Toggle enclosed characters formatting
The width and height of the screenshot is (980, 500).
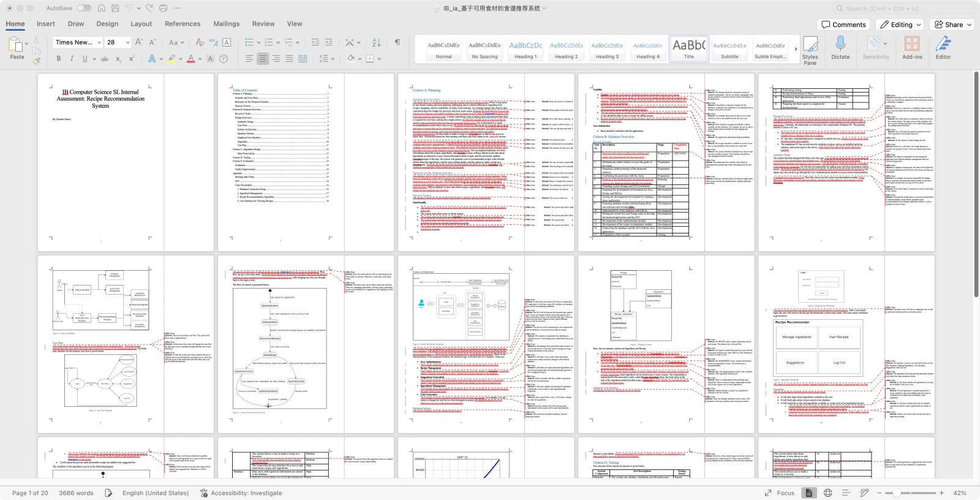[x=224, y=59]
